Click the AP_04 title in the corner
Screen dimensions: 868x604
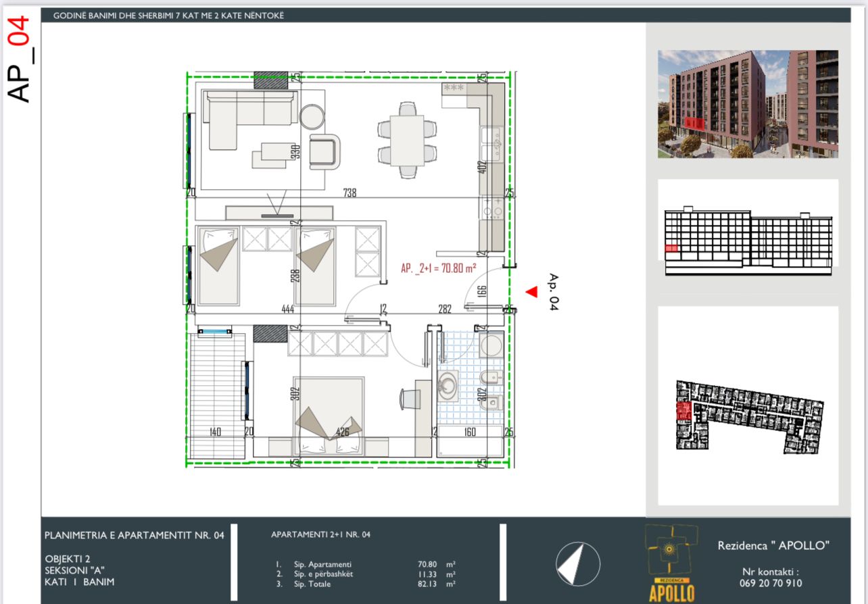tap(21, 59)
